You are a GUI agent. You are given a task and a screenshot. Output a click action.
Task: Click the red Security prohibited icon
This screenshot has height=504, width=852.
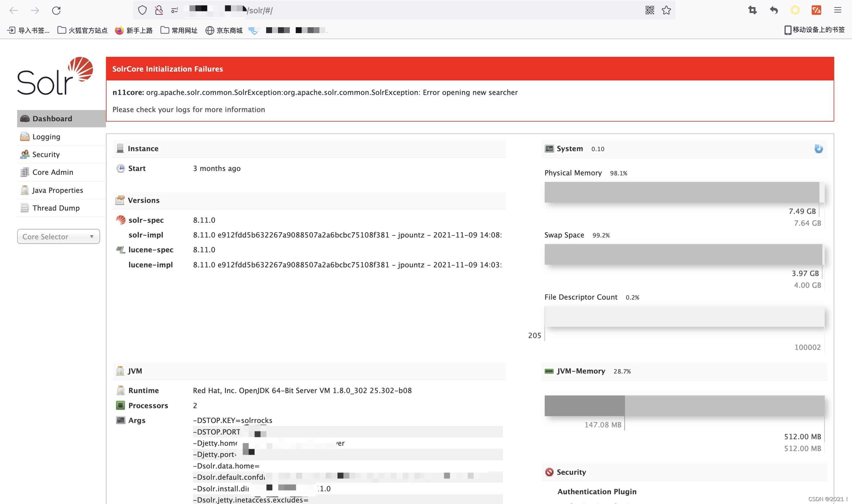point(549,472)
